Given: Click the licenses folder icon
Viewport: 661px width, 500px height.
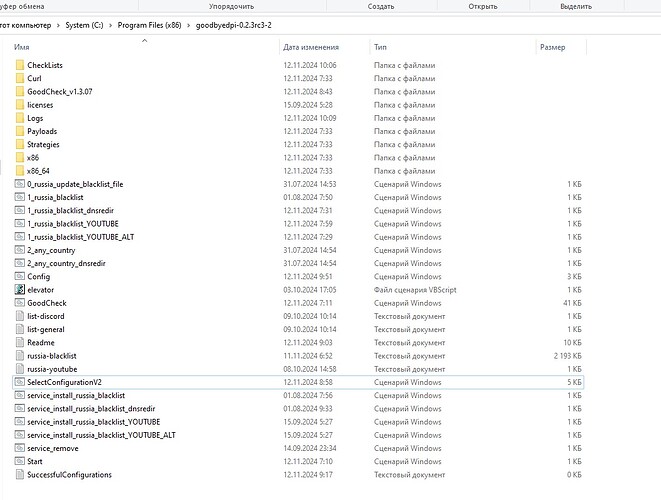Looking at the screenshot, I should tap(19, 105).
